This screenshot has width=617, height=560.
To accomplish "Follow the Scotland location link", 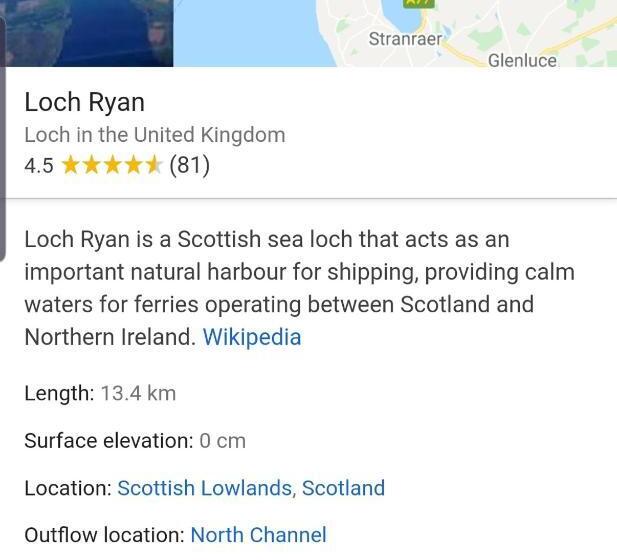I will (343, 488).
